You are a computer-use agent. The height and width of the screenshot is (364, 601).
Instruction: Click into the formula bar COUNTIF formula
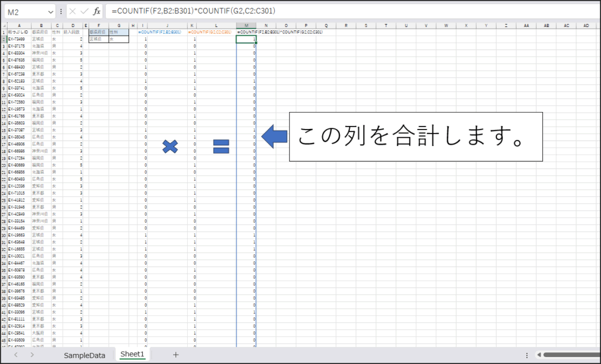[x=193, y=11]
